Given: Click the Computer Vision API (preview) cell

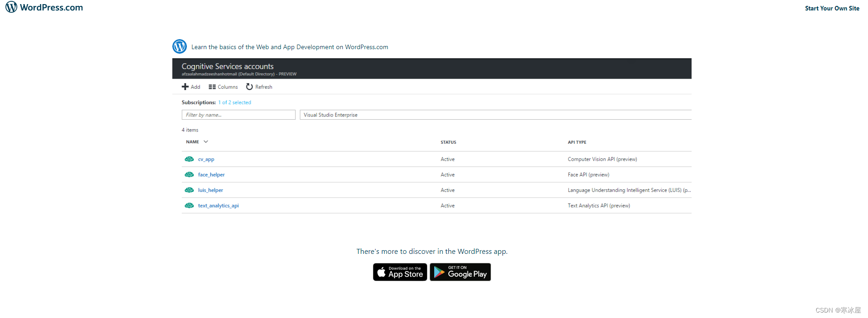Looking at the screenshot, I should coord(602,159).
